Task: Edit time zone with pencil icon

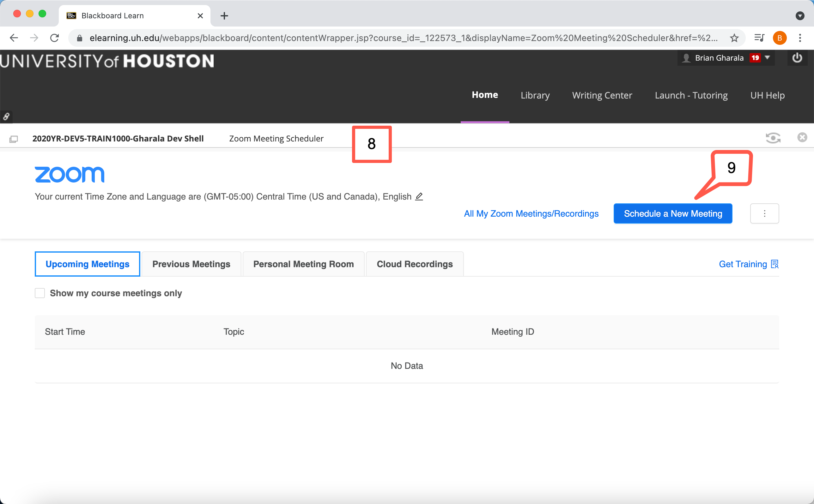Action: 419,197
